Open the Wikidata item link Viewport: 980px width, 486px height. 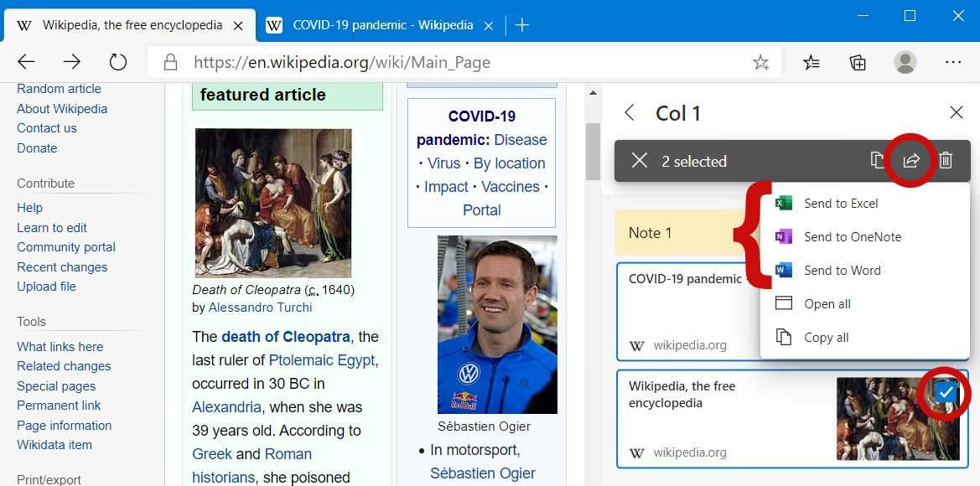tap(54, 445)
